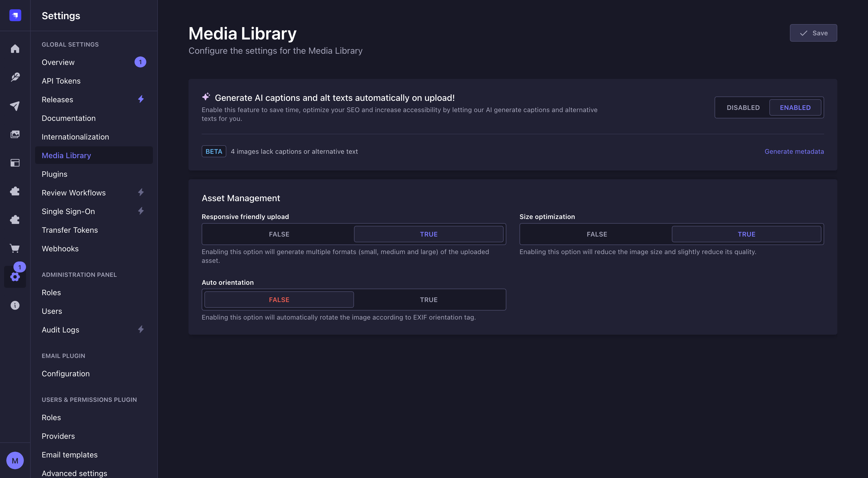The width and height of the screenshot is (868, 478).
Task: Open the Media Library image icon
Action: [15, 134]
